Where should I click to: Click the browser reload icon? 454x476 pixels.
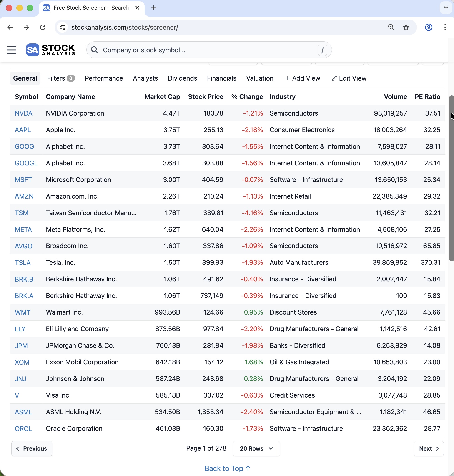click(43, 27)
